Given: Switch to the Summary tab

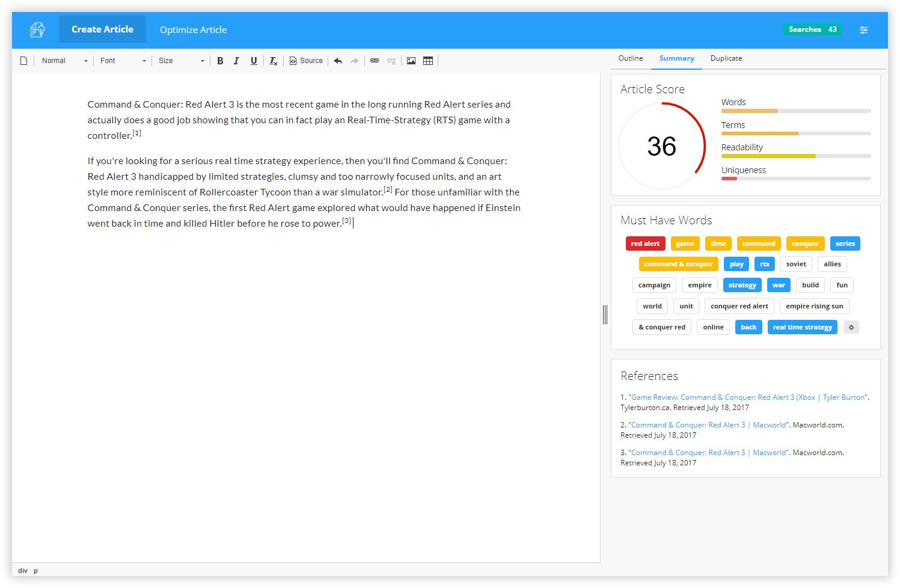Looking at the screenshot, I should pos(676,58).
